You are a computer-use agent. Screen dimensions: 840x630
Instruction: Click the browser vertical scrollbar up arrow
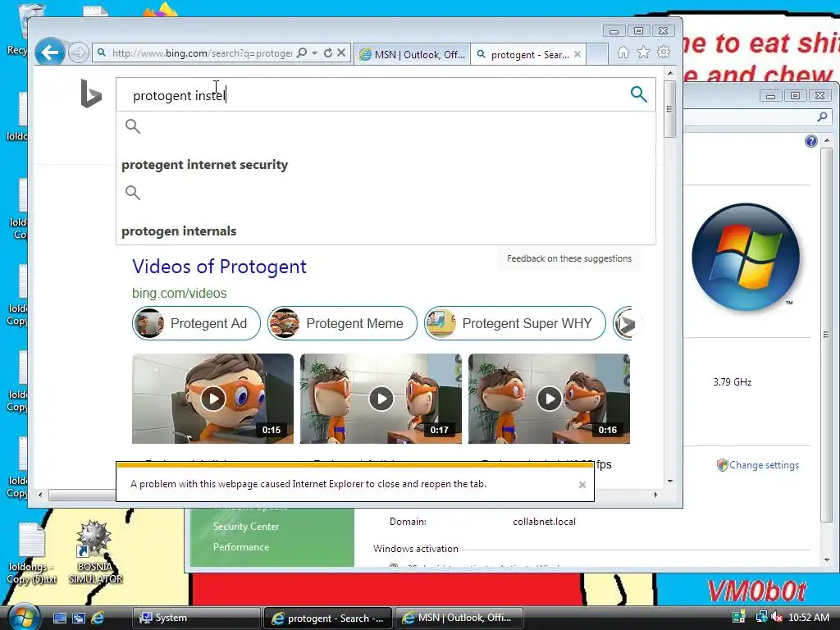[x=670, y=73]
